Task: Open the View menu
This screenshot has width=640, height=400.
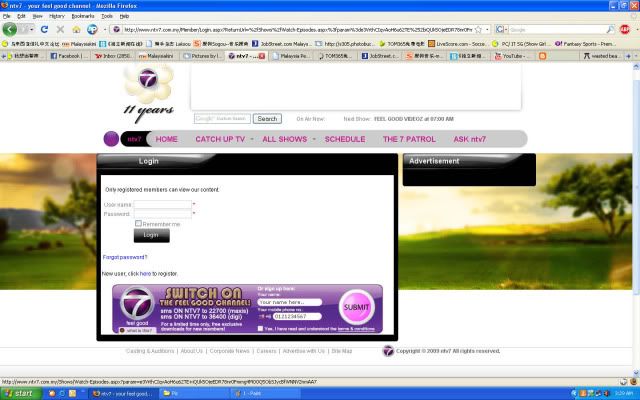Action: pos(38,16)
